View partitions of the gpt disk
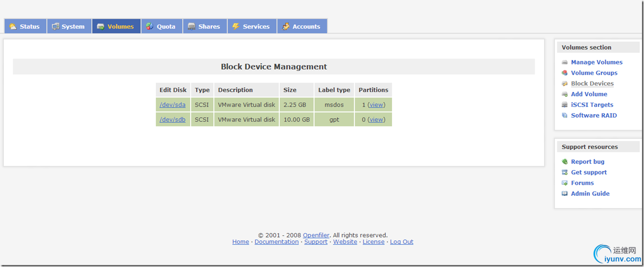The height and width of the screenshot is (267, 644). click(376, 120)
